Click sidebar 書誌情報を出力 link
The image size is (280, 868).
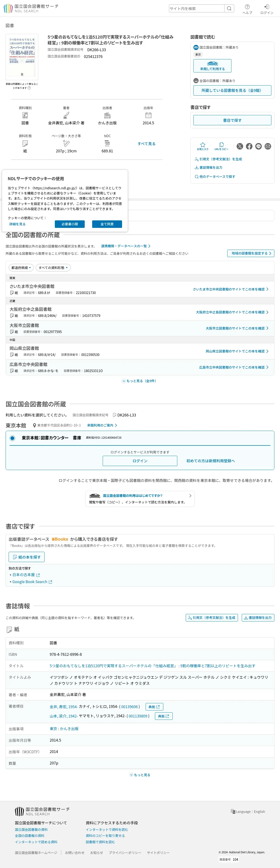click(x=208, y=168)
